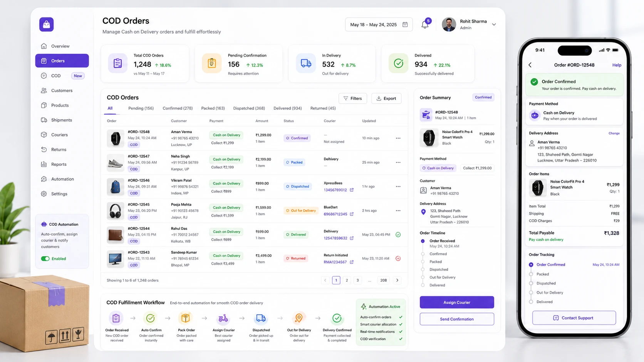Click the Assign Courier scooter workflow icon
This screenshot has height=362, width=644.
click(223, 318)
